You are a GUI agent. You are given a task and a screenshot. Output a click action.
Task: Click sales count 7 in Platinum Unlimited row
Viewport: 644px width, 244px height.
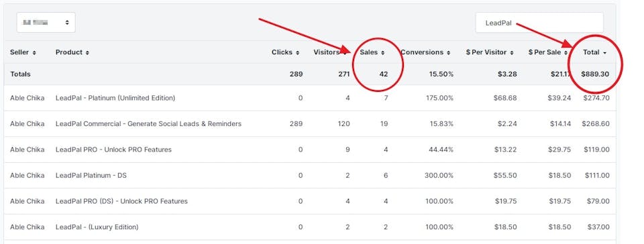pos(386,98)
